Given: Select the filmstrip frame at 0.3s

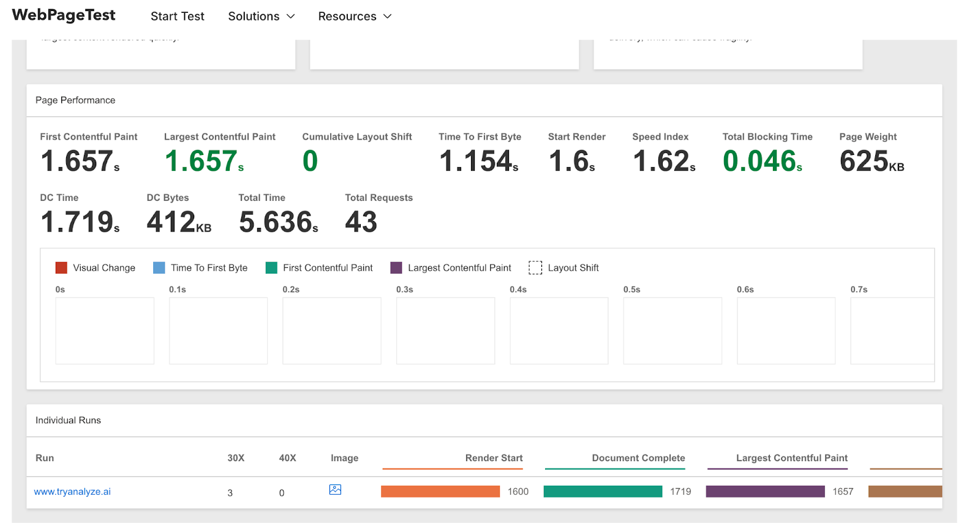Looking at the screenshot, I should (445, 331).
